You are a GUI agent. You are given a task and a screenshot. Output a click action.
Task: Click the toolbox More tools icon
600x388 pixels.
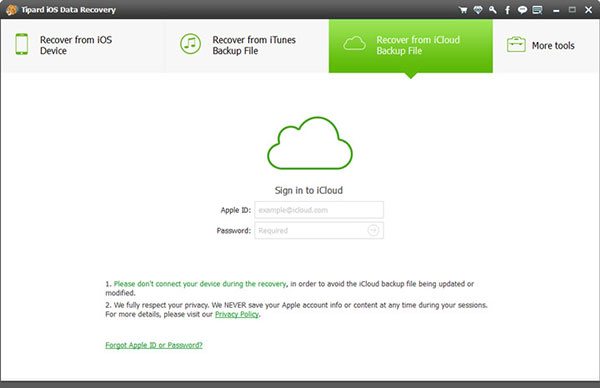(x=516, y=45)
